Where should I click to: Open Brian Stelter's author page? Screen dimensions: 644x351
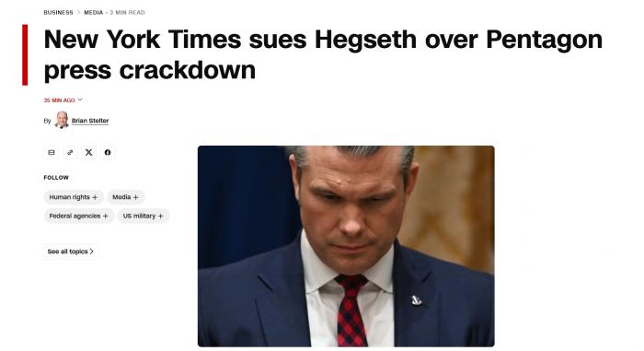point(90,121)
